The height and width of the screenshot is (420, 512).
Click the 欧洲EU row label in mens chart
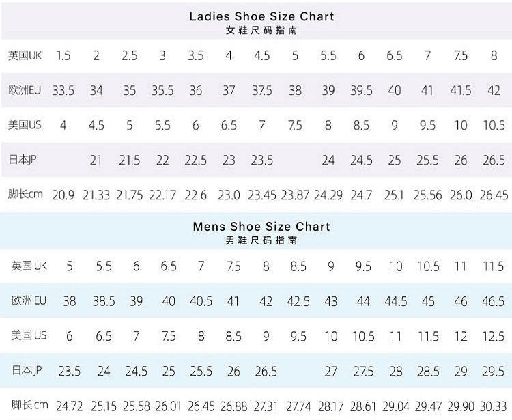point(29,300)
